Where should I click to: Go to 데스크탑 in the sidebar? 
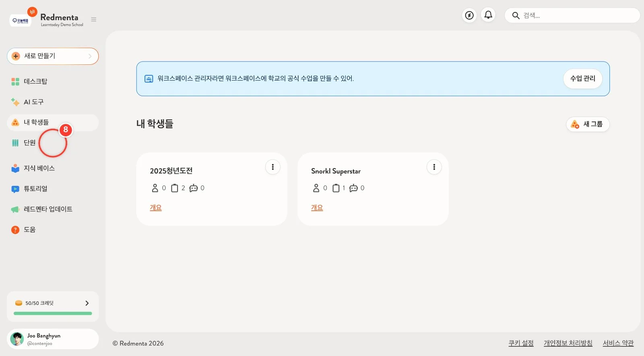point(53,82)
